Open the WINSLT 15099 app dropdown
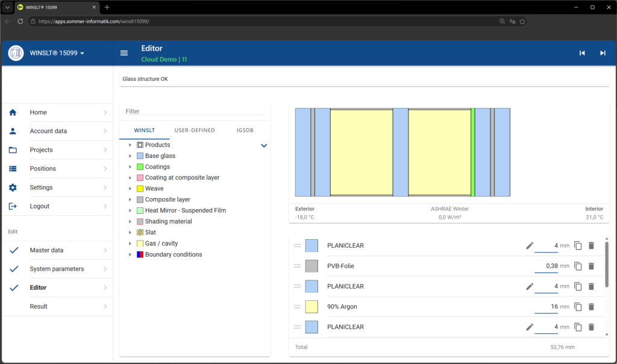Screen dimensions: 617x364 57,53
